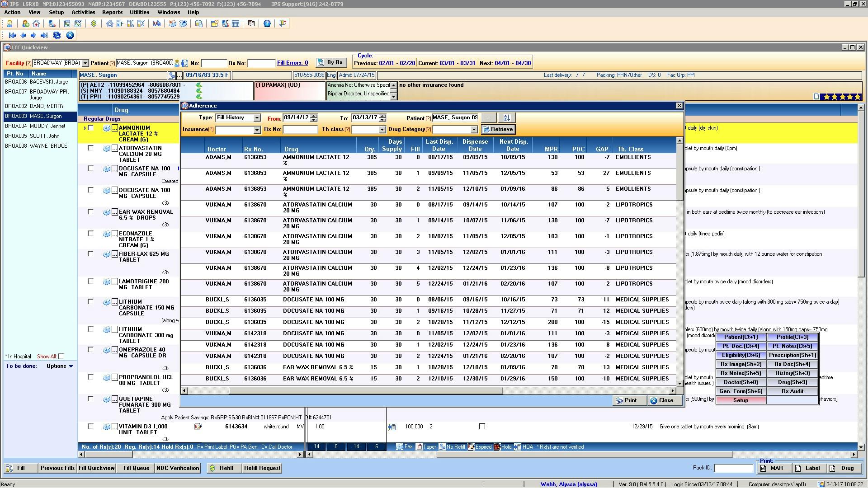The width and height of the screenshot is (868, 488).
Task: Open the Type dropdown showing Fill History
Action: [x=257, y=118]
